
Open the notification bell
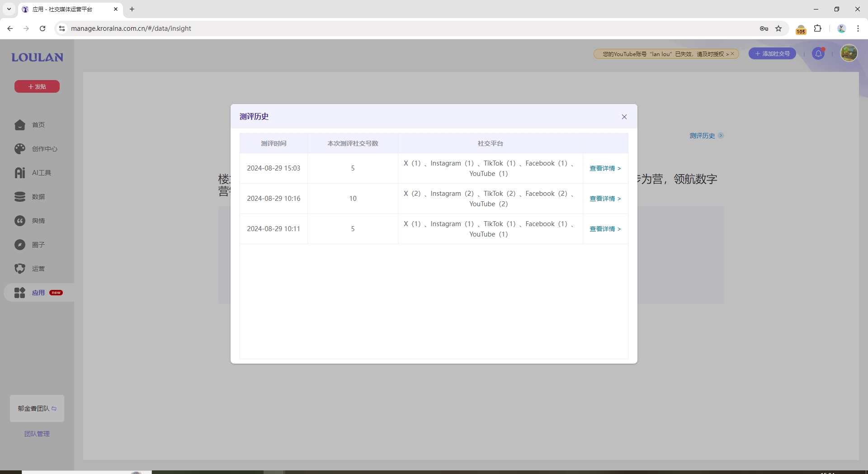pos(818,54)
